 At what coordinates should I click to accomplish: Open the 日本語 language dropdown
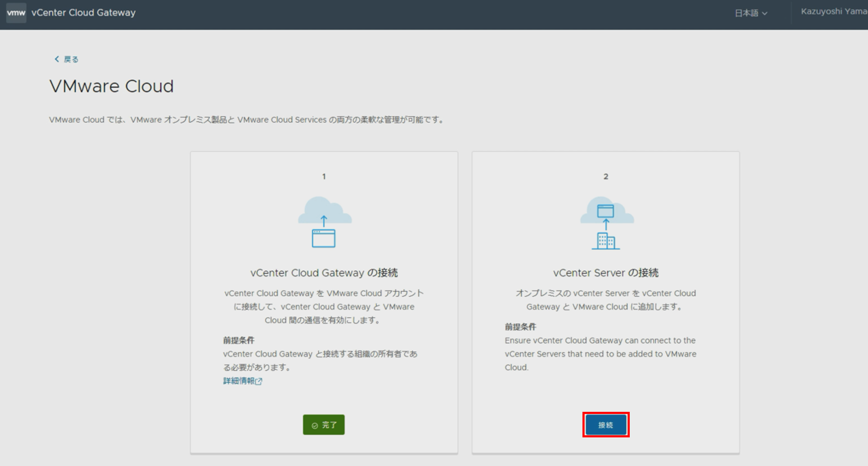[x=750, y=13]
